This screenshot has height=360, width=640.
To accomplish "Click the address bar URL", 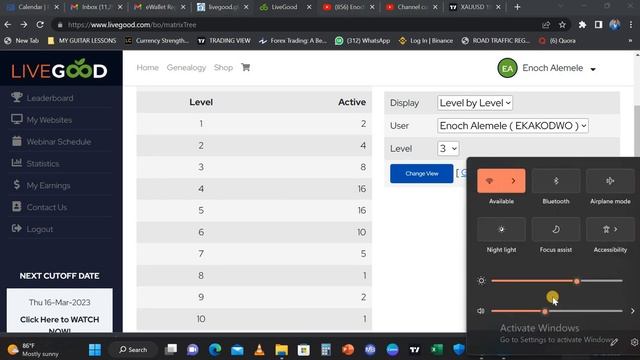I will [x=132, y=25].
